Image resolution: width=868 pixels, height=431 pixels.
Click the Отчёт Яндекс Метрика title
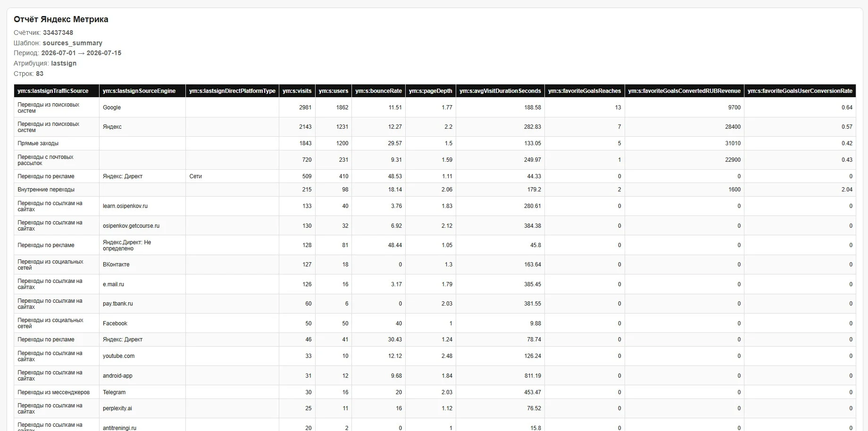tap(61, 19)
